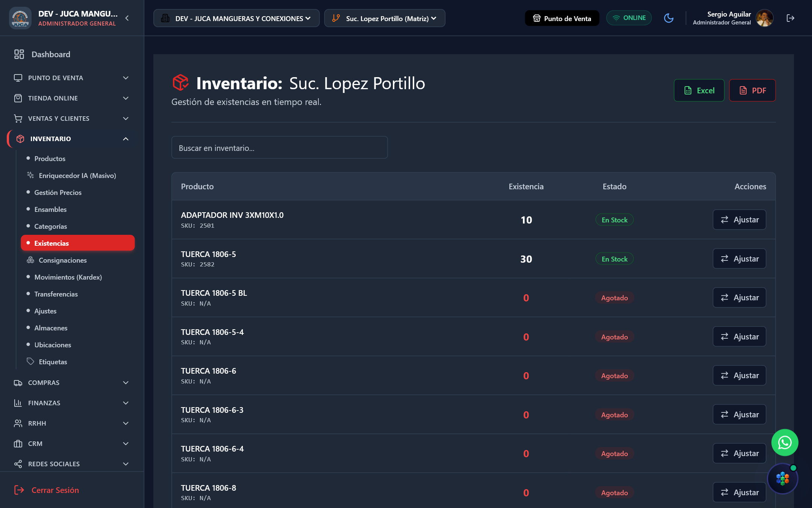812x508 pixels.
Task: Click the Compras truck icon
Action: [18, 383]
